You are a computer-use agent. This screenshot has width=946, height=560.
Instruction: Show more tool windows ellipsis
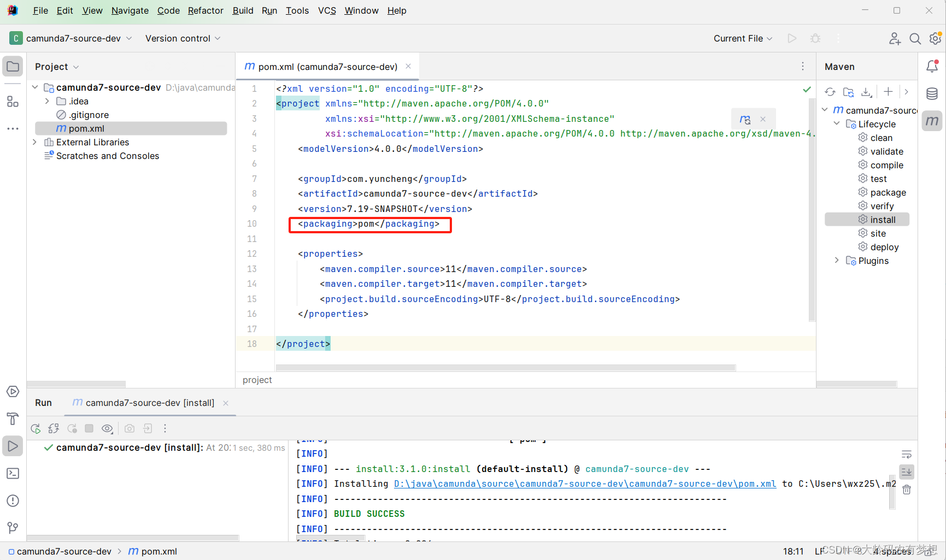click(13, 129)
